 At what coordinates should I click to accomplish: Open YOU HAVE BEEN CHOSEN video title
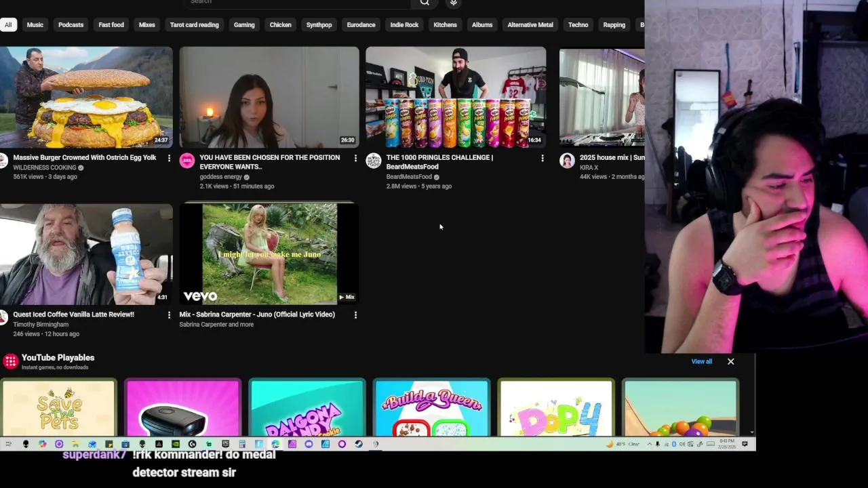click(x=270, y=162)
